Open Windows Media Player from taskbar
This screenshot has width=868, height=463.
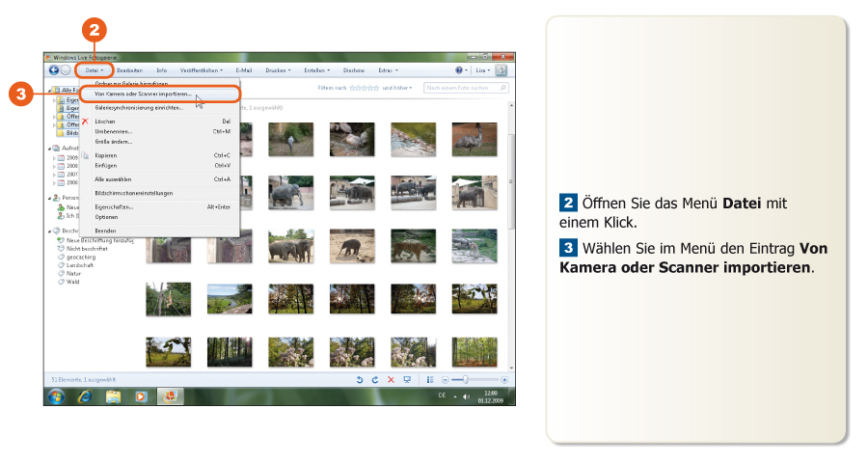point(141,396)
